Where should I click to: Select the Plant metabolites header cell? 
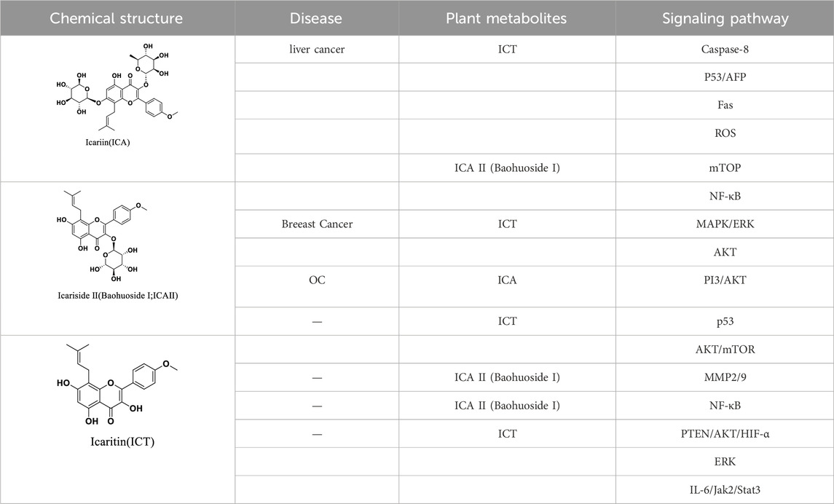click(507, 18)
